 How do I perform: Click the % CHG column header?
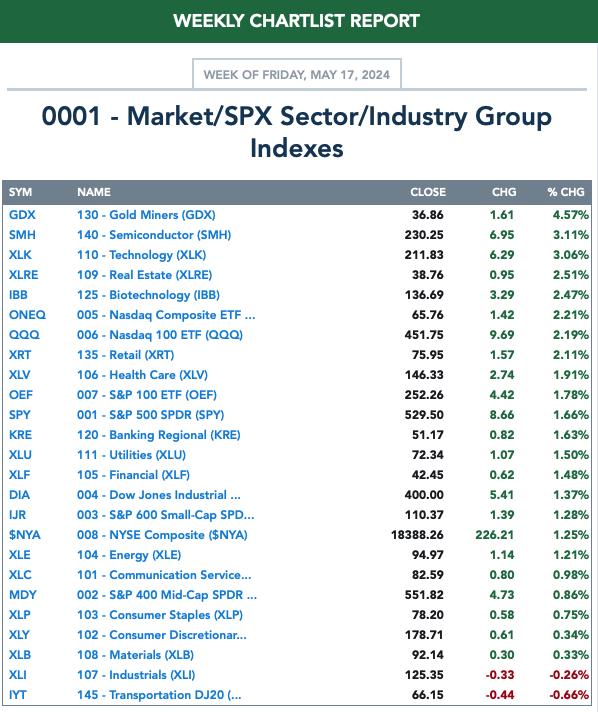pyautogui.click(x=566, y=192)
